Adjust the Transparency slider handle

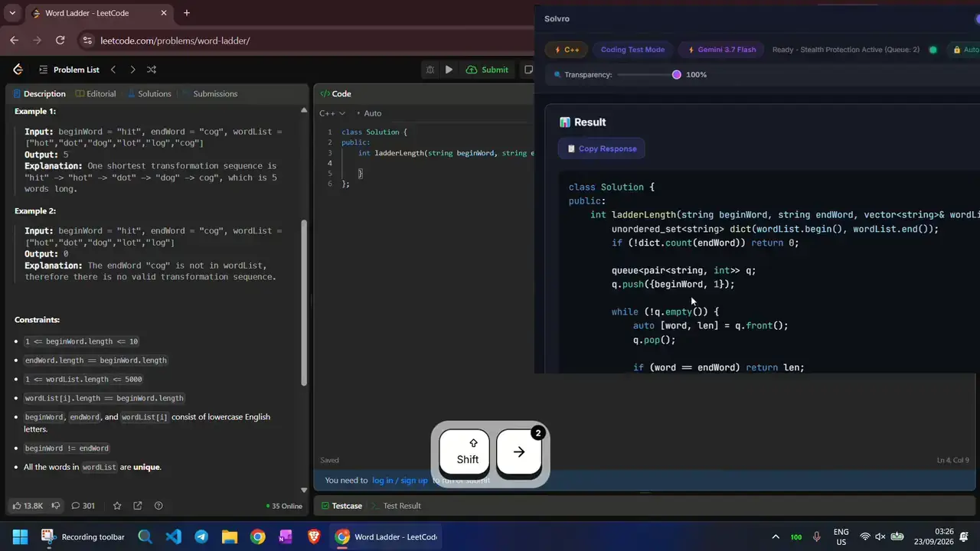click(x=677, y=75)
